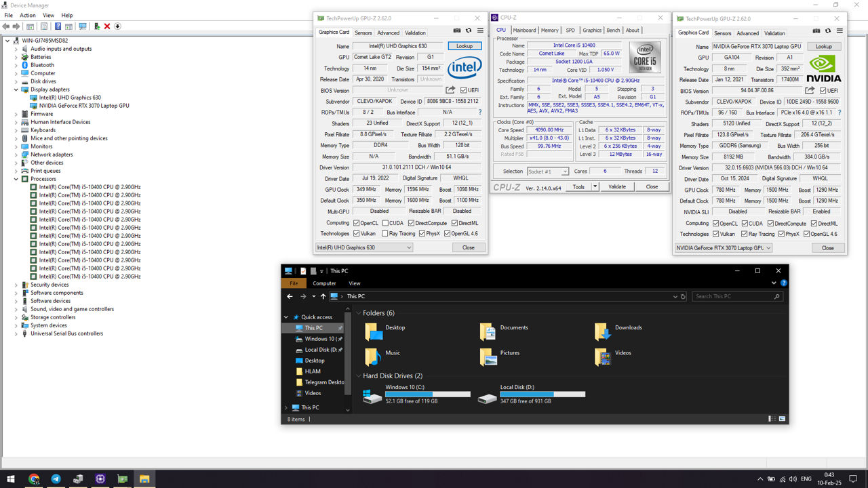868x488 pixels.
Task: Expand the Explorer ribbon chevron
Action: pyautogui.click(x=774, y=283)
